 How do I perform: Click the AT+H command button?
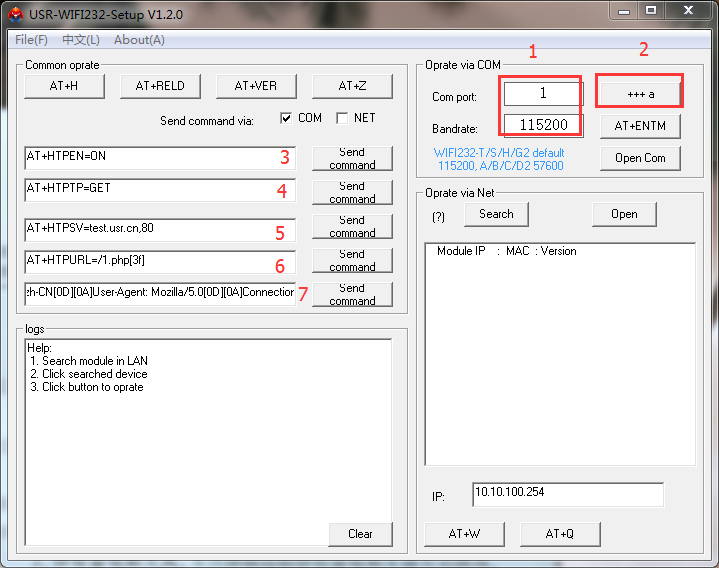64,86
